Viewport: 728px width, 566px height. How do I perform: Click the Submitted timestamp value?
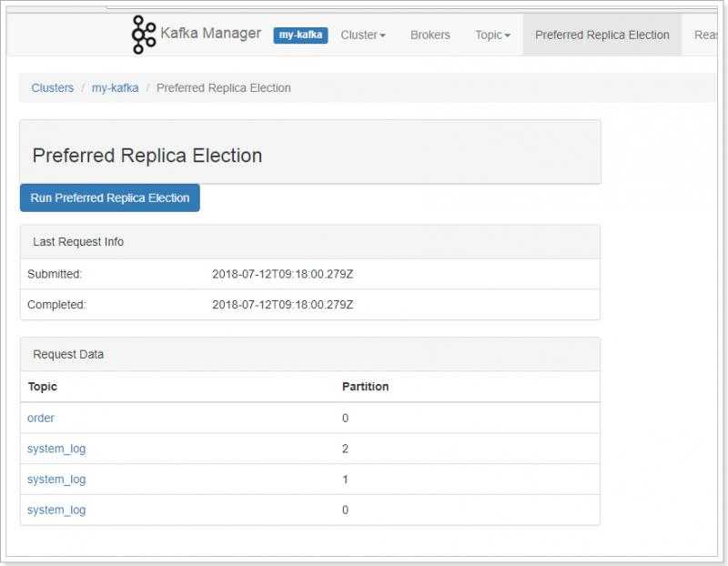point(282,274)
